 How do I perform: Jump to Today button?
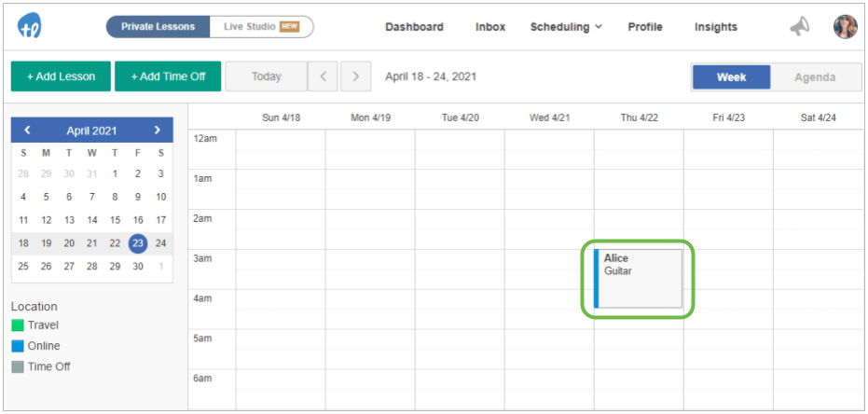tap(267, 76)
